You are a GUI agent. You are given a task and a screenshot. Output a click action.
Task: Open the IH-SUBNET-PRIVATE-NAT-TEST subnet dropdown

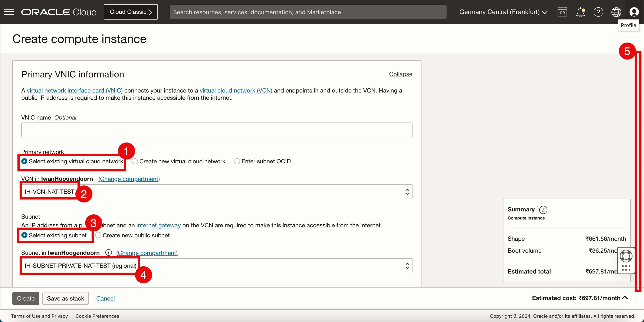(217, 266)
